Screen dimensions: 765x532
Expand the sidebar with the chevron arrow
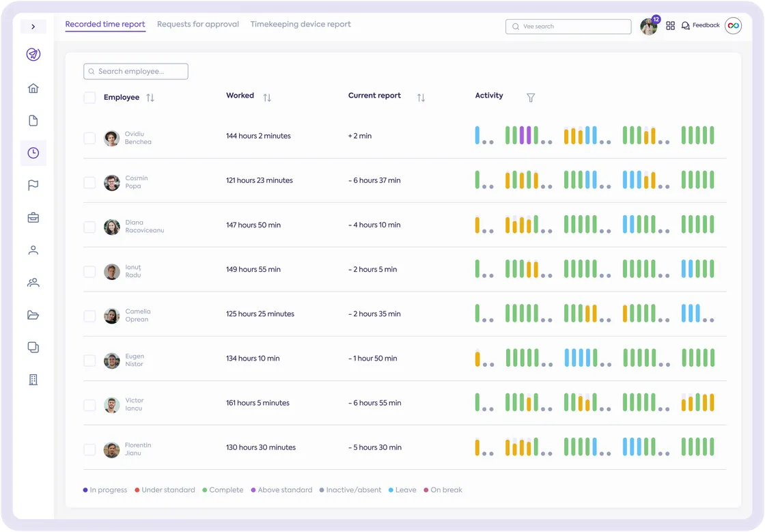33,27
